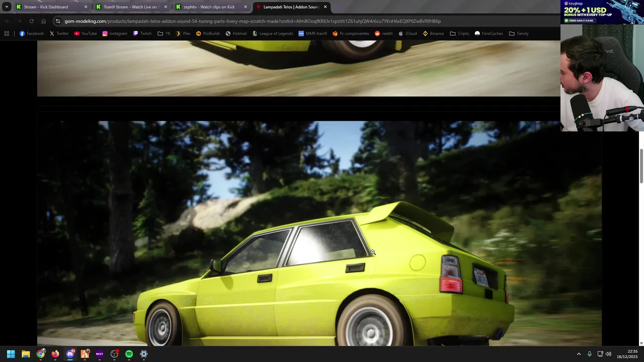Open the tab search dropdown
This screenshot has height=362, width=644.
[x=7, y=7]
